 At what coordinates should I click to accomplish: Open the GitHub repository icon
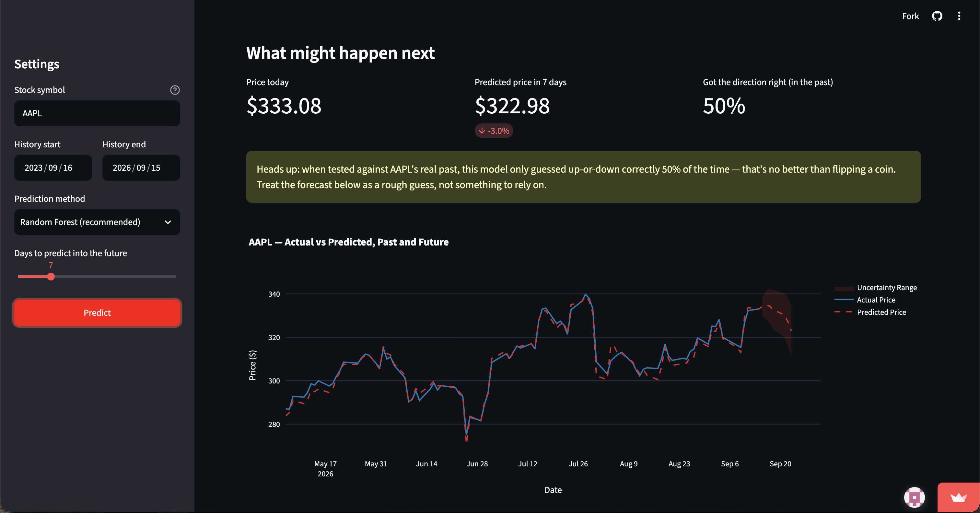click(x=937, y=16)
